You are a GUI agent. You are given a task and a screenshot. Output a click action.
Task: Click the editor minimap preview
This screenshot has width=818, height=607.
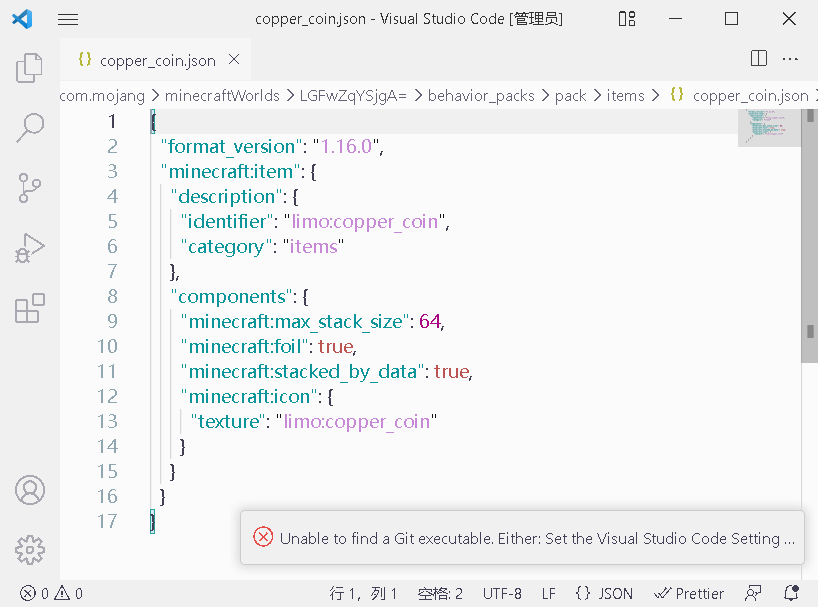point(769,127)
